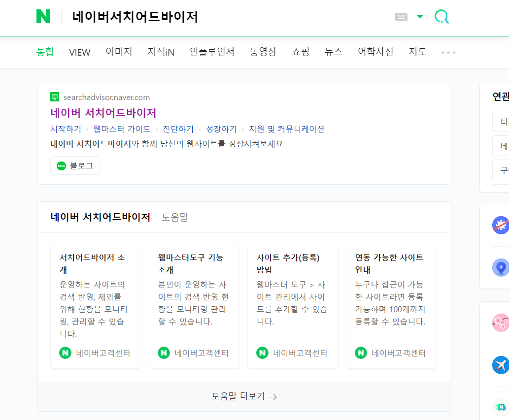Screen dimensions: 509x420
Task: Open the 어학사전 tab
Action: pyautogui.click(x=375, y=52)
